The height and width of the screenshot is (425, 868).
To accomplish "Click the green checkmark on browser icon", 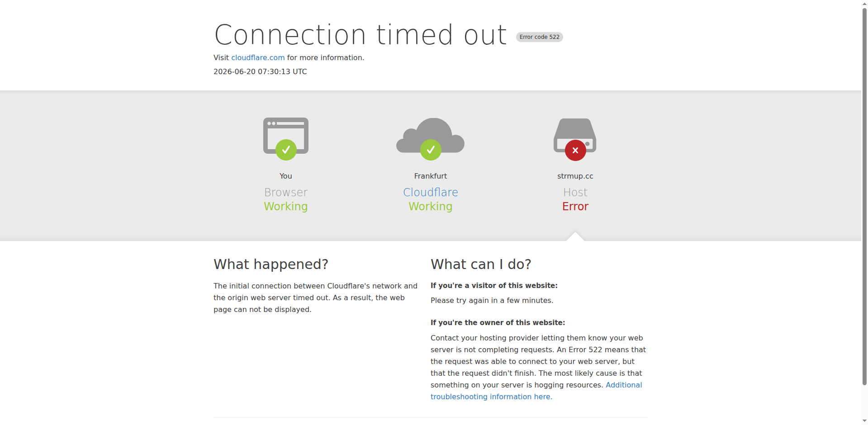I will pyautogui.click(x=286, y=150).
